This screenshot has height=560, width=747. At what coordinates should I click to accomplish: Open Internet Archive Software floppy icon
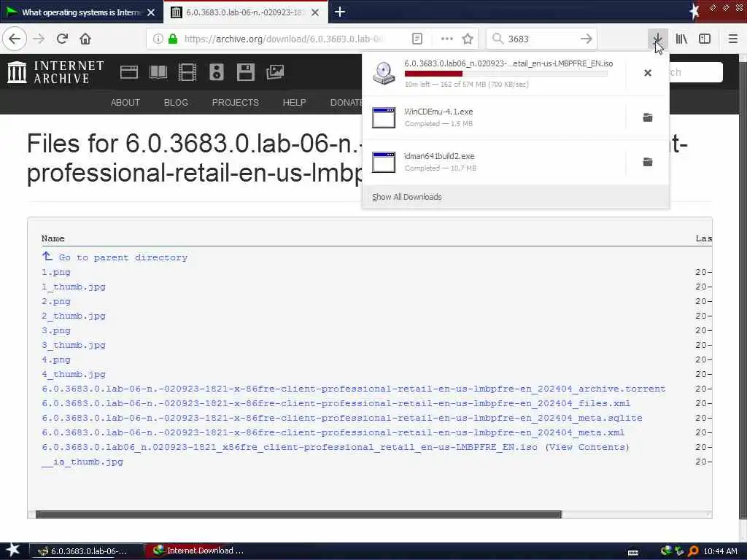point(245,72)
